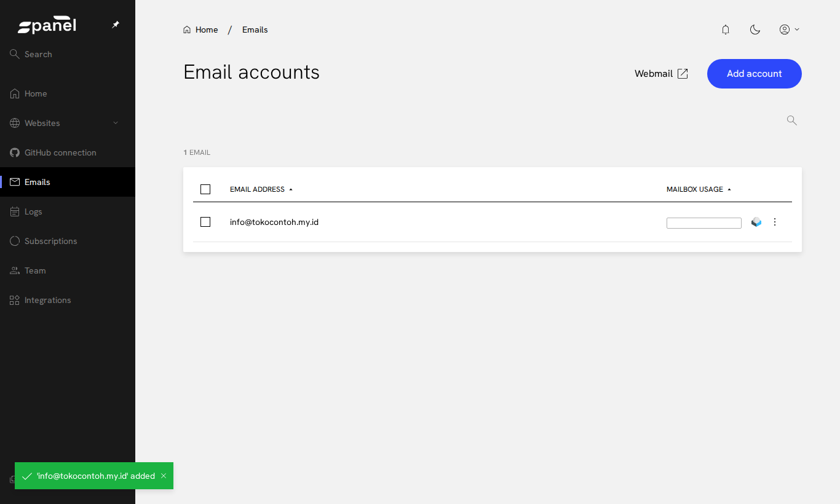Image resolution: width=840 pixels, height=504 pixels.
Task: Open webmail icon for info@tokocontoh.my.id
Action: [756, 222]
